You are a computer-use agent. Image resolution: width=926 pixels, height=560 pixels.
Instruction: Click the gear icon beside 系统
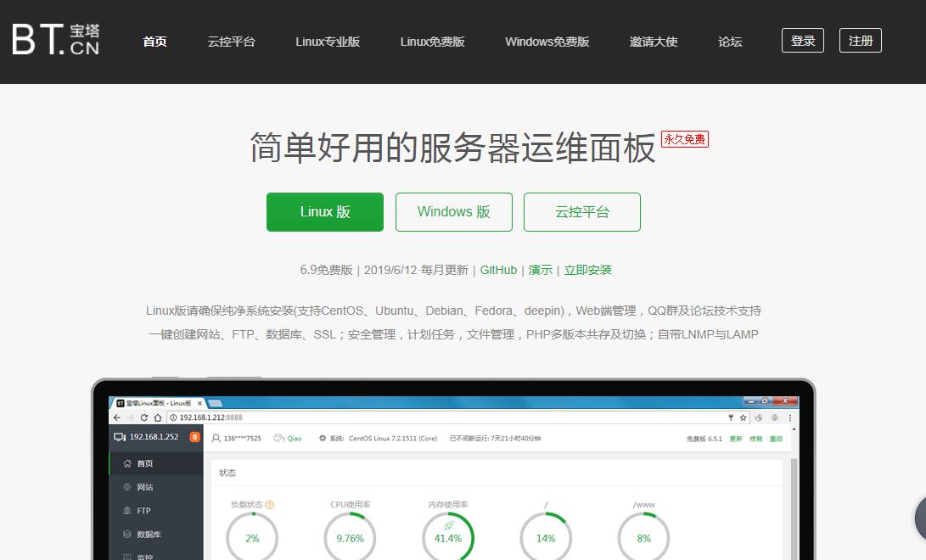coord(323,438)
